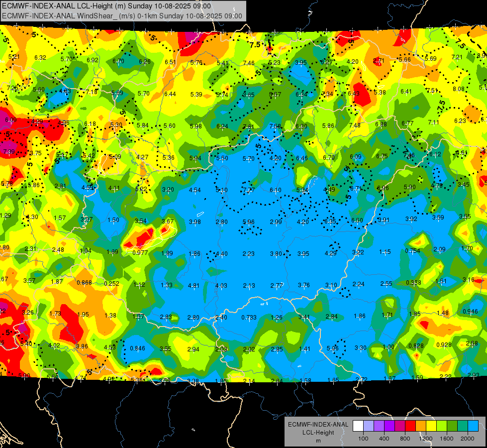Click the wind shear value 0.338
This screenshot has width=487, height=448.
pos(414,282)
